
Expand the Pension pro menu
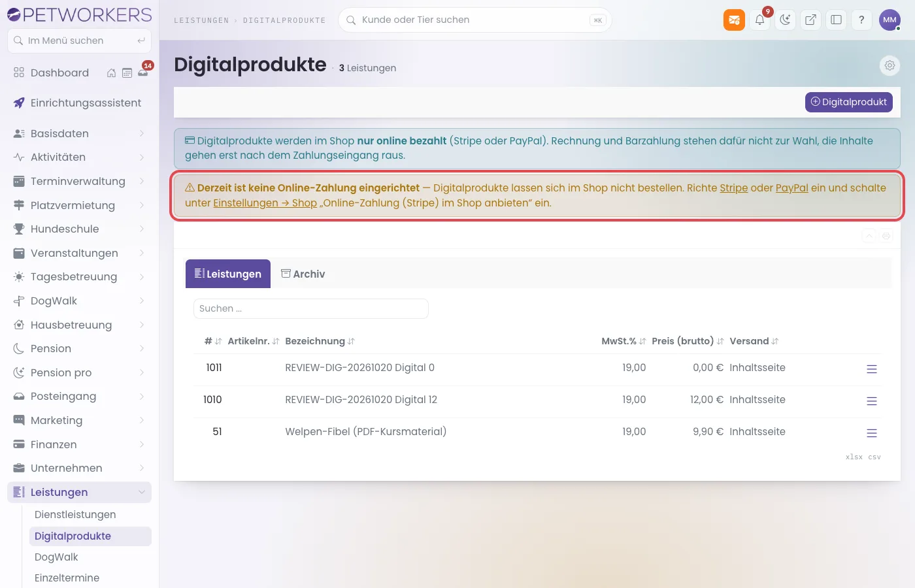pyautogui.click(x=79, y=372)
